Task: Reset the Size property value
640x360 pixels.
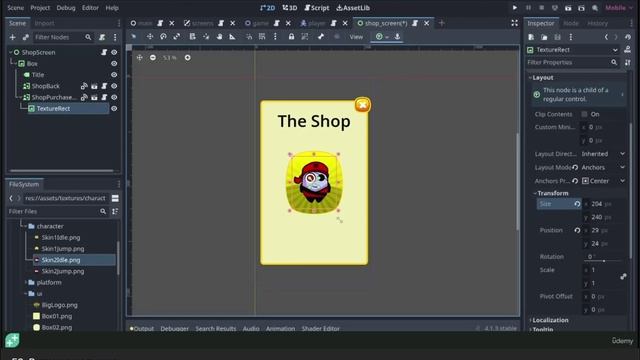Action: tap(577, 204)
